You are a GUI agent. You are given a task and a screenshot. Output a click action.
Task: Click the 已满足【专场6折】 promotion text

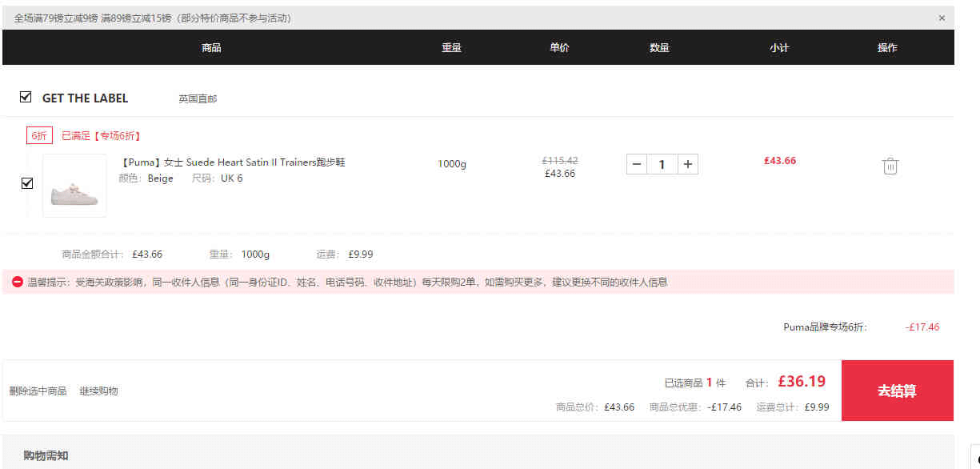click(102, 136)
